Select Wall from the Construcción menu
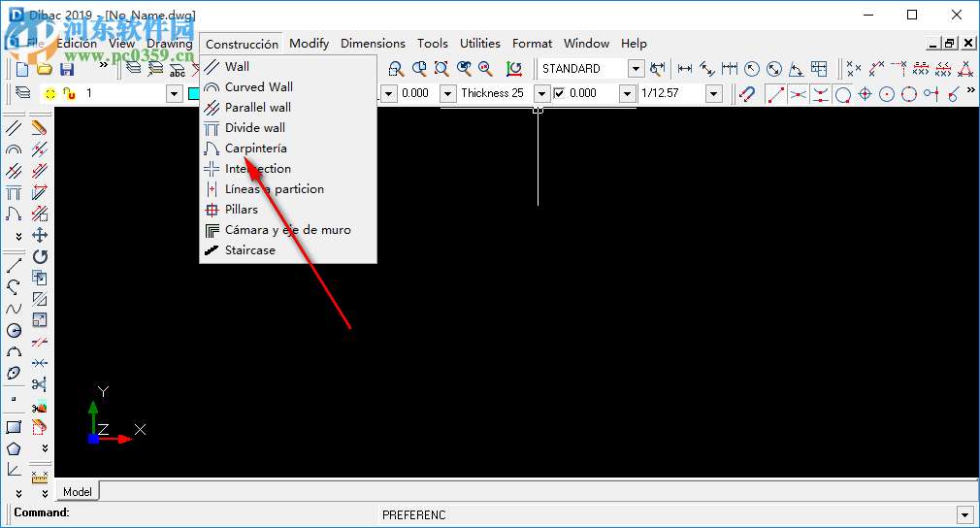This screenshot has height=528, width=980. (x=288, y=66)
